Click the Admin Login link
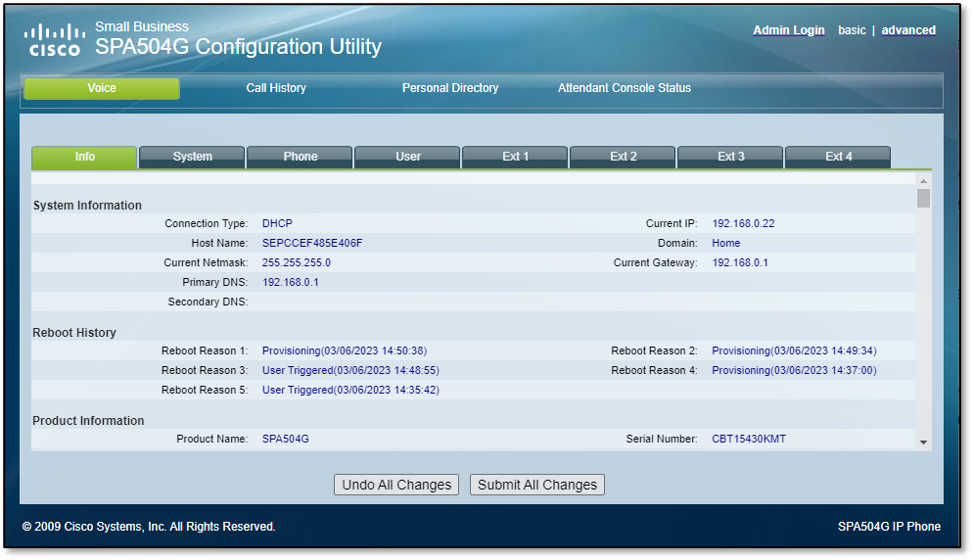 (788, 29)
